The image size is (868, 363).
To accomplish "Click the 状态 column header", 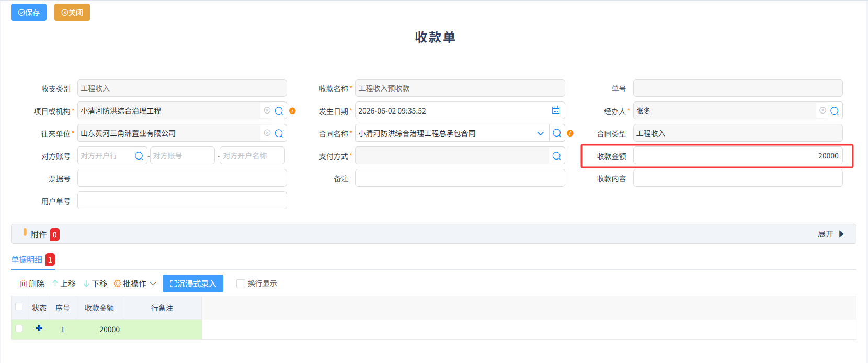I will coord(39,308).
